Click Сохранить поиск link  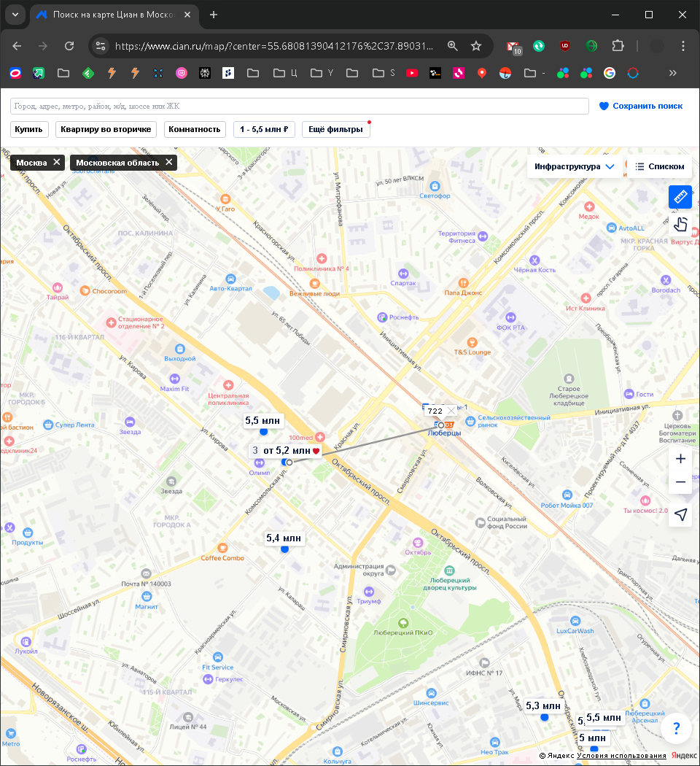[641, 106]
